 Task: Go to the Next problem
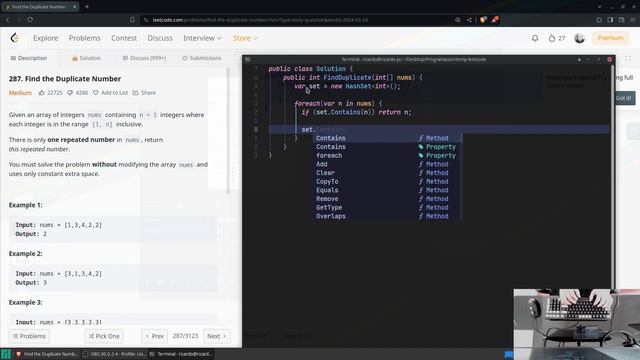(x=217, y=336)
